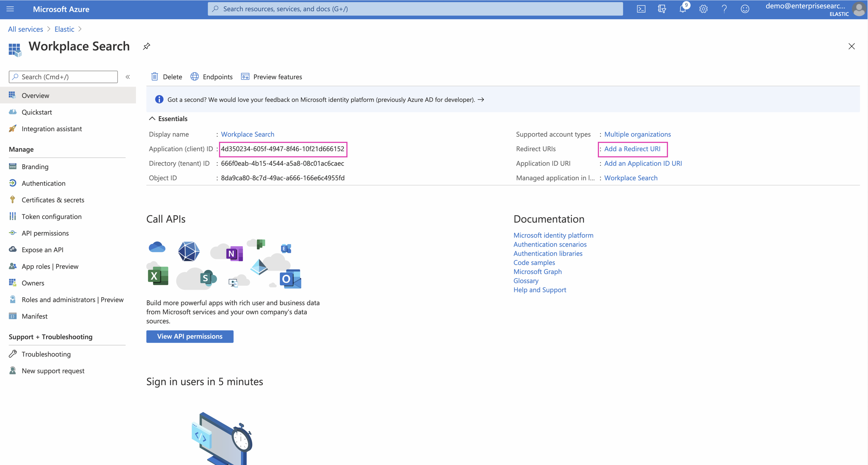The width and height of the screenshot is (868, 465).
Task: Pin the Workplace Search blade
Action: (147, 46)
